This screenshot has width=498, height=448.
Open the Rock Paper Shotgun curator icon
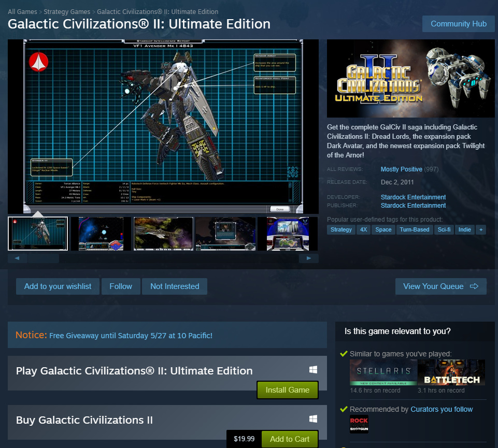359,424
